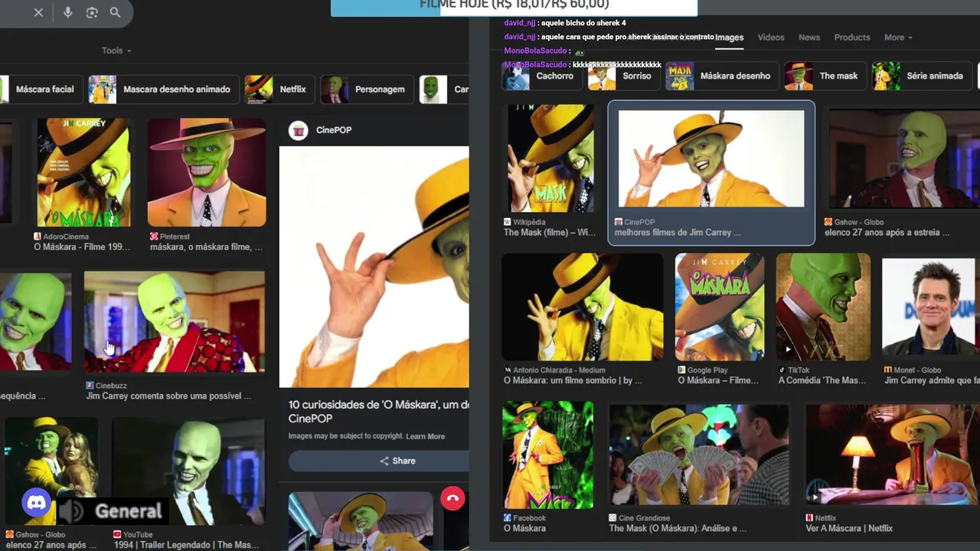Open the 'Ver A Máscara | Netflix' thumbnail
This screenshot has height=551, width=980.
893,455
